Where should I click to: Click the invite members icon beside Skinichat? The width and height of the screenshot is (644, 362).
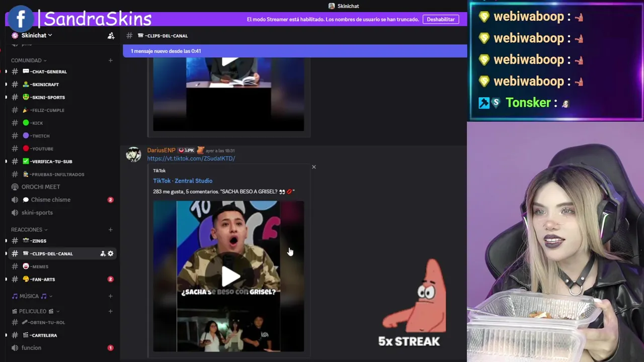[111, 36]
